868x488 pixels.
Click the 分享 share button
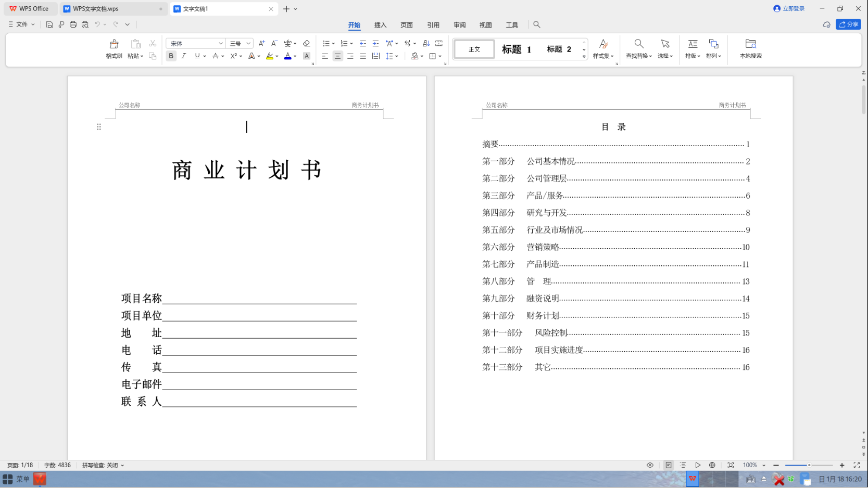848,24
